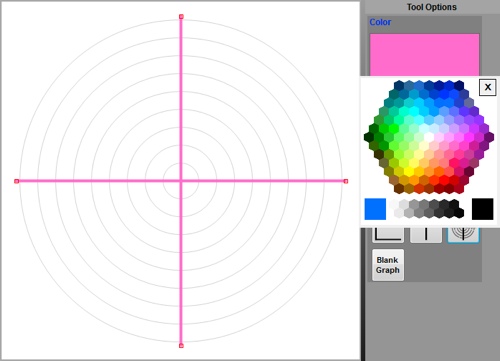Viewport: 500px width, 361px height.
Task: Click the top handle of the vertical axis
Action: 181,16
